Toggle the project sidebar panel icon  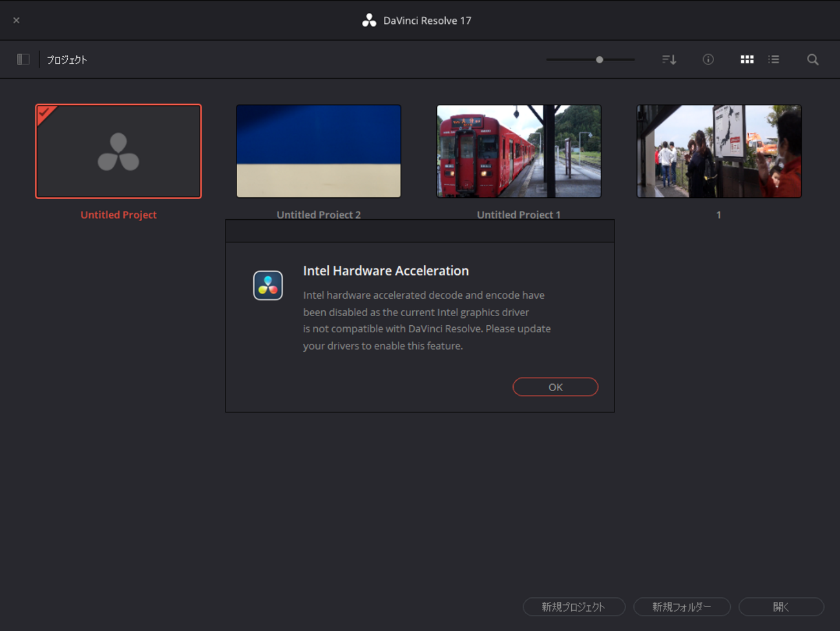click(23, 59)
